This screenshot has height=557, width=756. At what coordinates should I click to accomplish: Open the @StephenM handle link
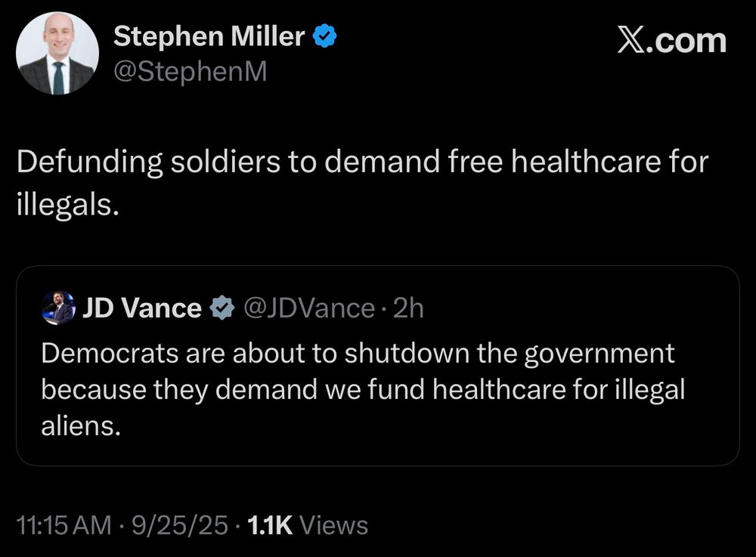pos(190,72)
